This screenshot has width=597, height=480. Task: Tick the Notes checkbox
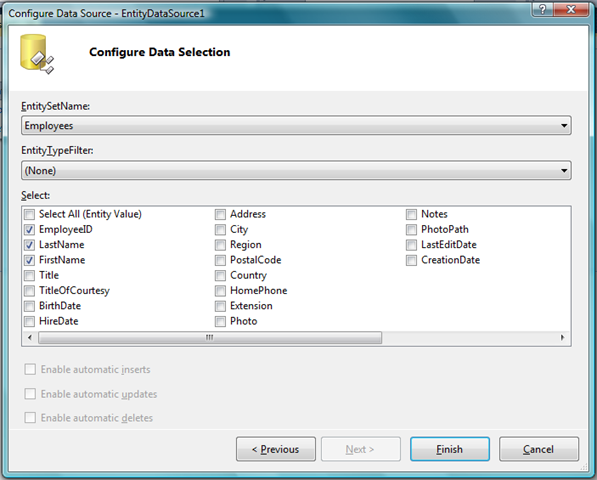pyautogui.click(x=411, y=214)
